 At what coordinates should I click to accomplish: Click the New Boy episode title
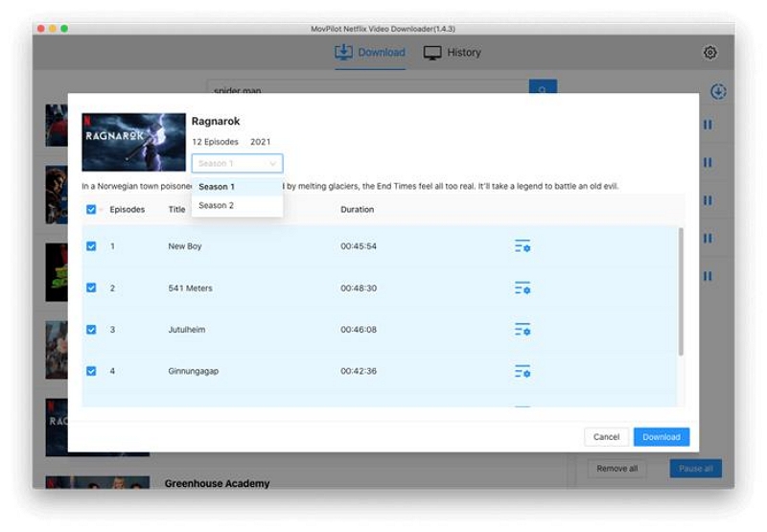(185, 246)
